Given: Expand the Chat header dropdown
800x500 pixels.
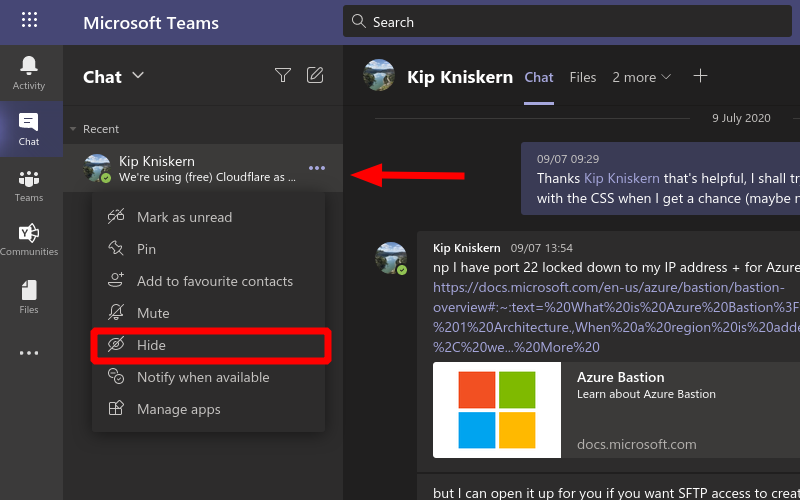Looking at the screenshot, I should 138,76.
